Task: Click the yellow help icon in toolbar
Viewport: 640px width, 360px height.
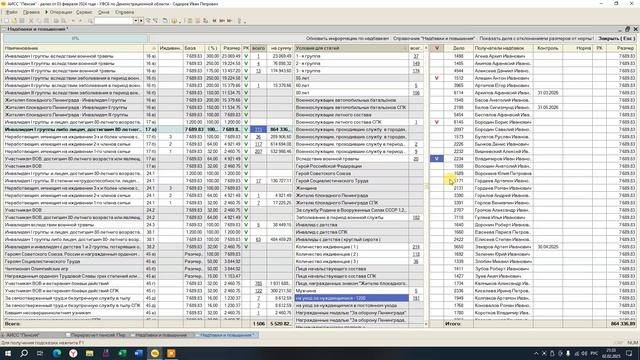Action: (x=174, y=20)
